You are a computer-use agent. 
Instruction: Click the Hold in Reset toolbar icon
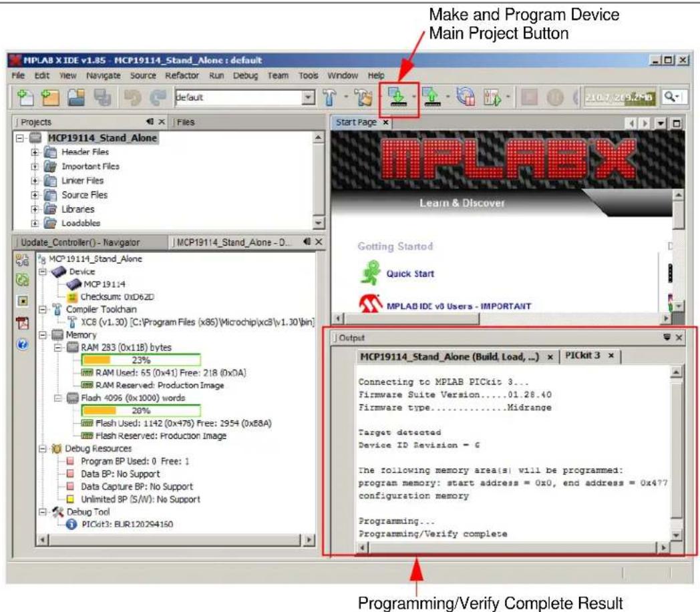[x=465, y=97]
